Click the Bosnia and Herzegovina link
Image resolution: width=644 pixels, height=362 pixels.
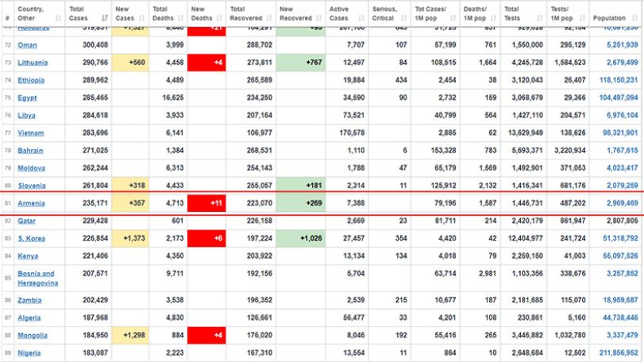coord(37,279)
